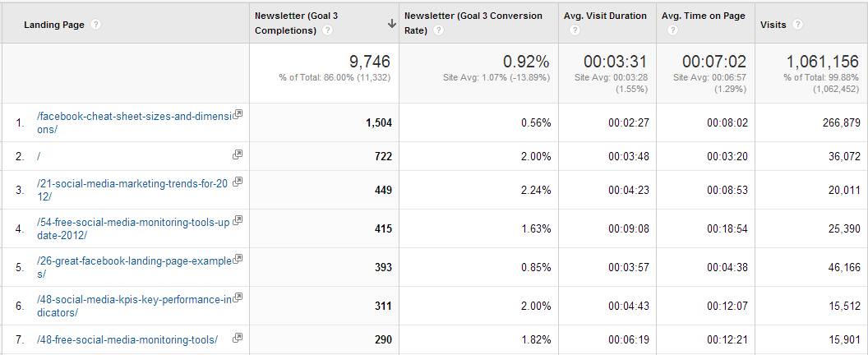The width and height of the screenshot is (868, 355).
Task: Click the Avg. Visit Duration help icon
Action: click(x=574, y=31)
